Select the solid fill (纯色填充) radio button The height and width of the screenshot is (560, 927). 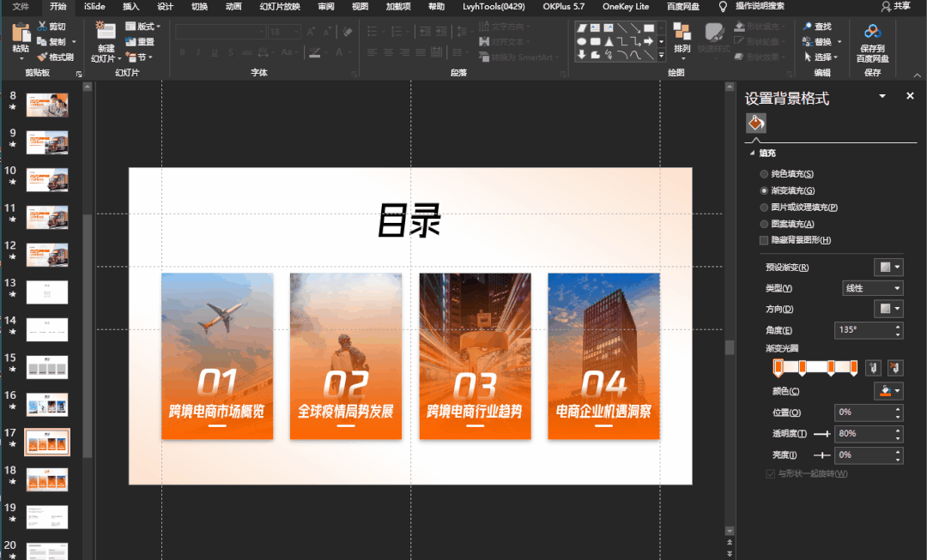click(x=764, y=174)
